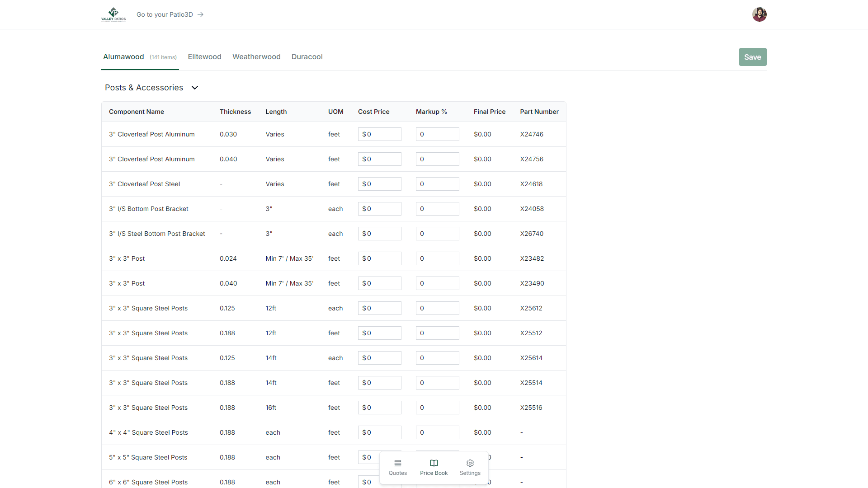
Task: Collapse the Posts & Accessories section
Action: click(x=195, y=88)
